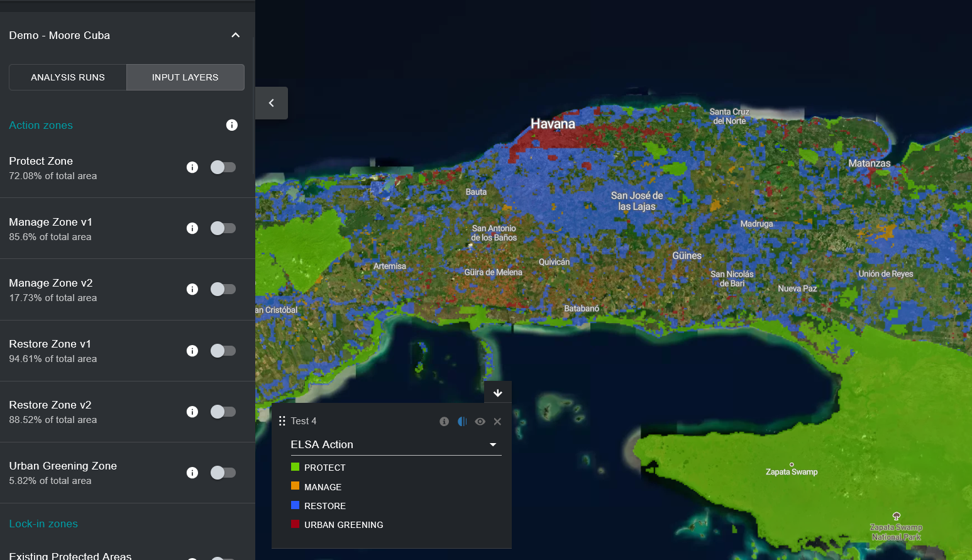The width and height of the screenshot is (972, 560).
Task: Remove the Test 4 layer from legend
Action: click(497, 422)
